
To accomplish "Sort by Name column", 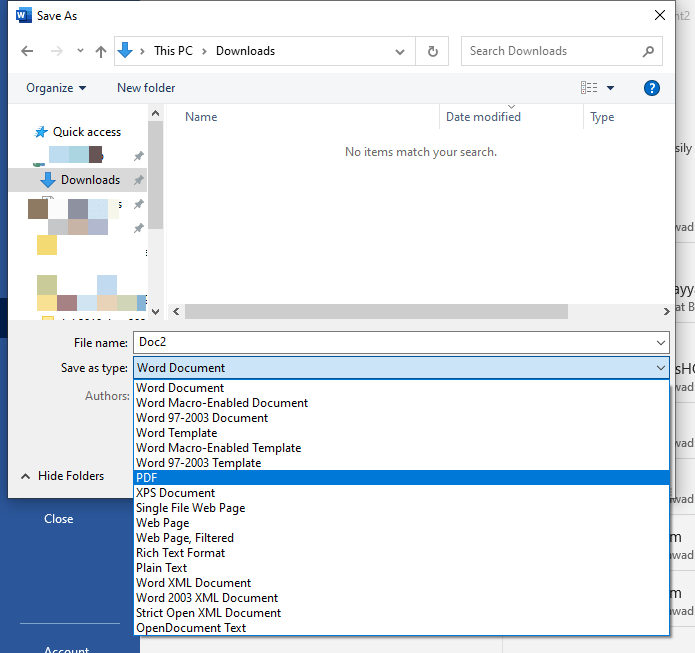I will click(x=201, y=117).
